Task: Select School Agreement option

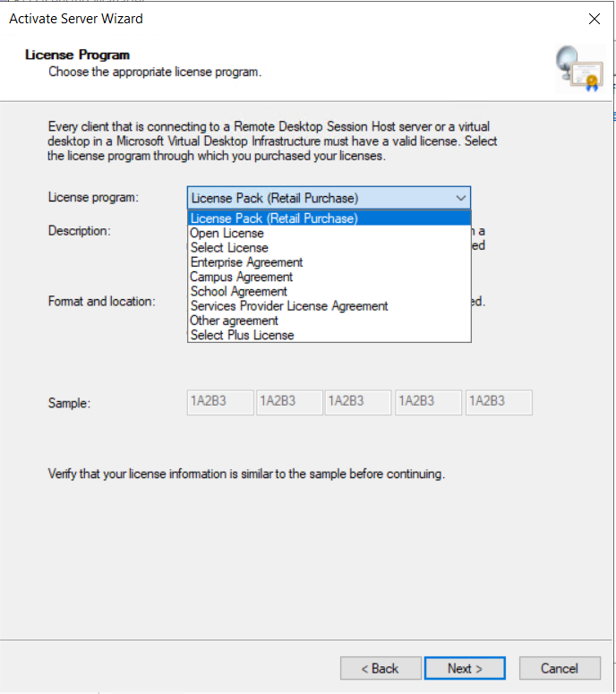Action: tap(238, 291)
